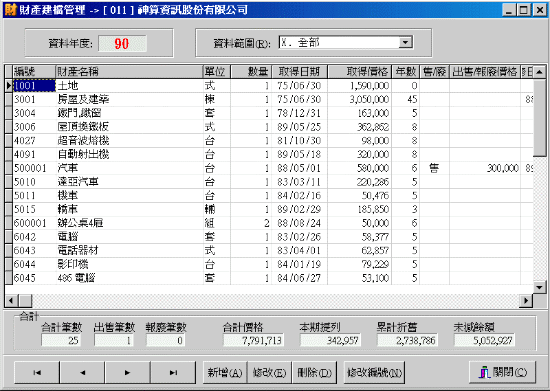
Task: Click the 數量 column header
Action: click(251, 72)
